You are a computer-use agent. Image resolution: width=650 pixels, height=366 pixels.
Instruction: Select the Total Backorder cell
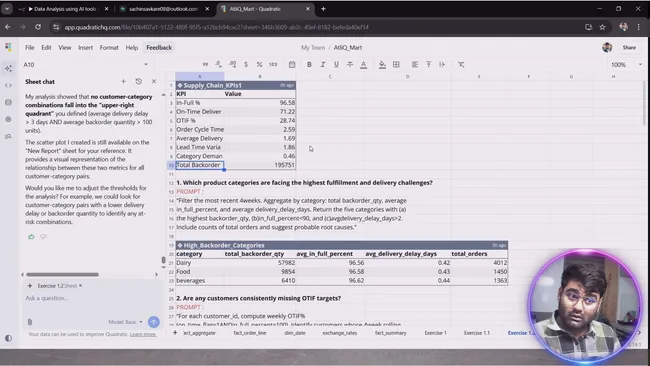(200, 165)
